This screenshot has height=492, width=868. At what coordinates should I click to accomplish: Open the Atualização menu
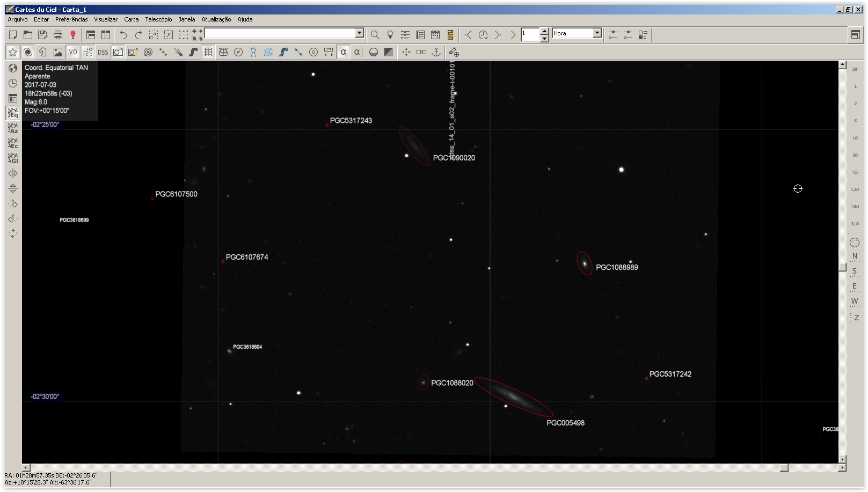[216, 19]
